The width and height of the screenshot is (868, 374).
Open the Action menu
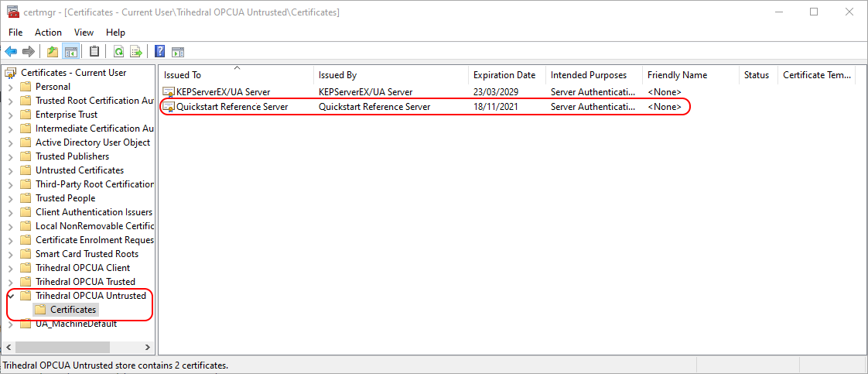48,33
